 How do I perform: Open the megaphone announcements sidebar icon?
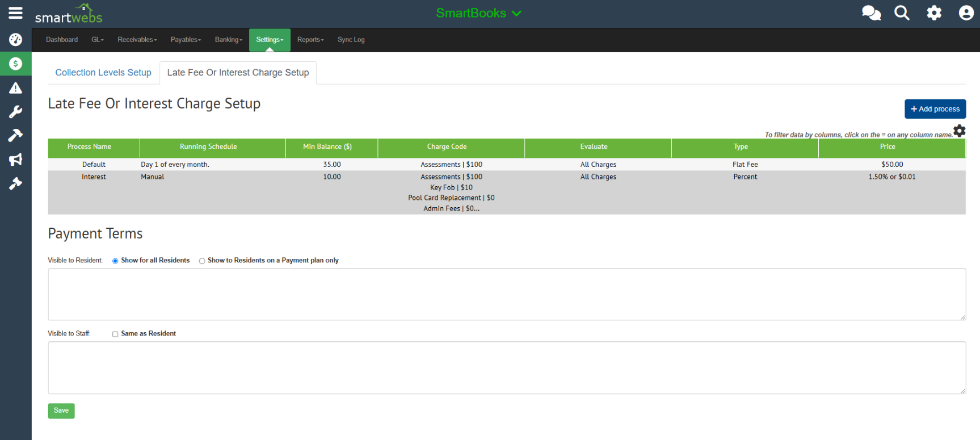pyautogui.click(x=15, y=160)
